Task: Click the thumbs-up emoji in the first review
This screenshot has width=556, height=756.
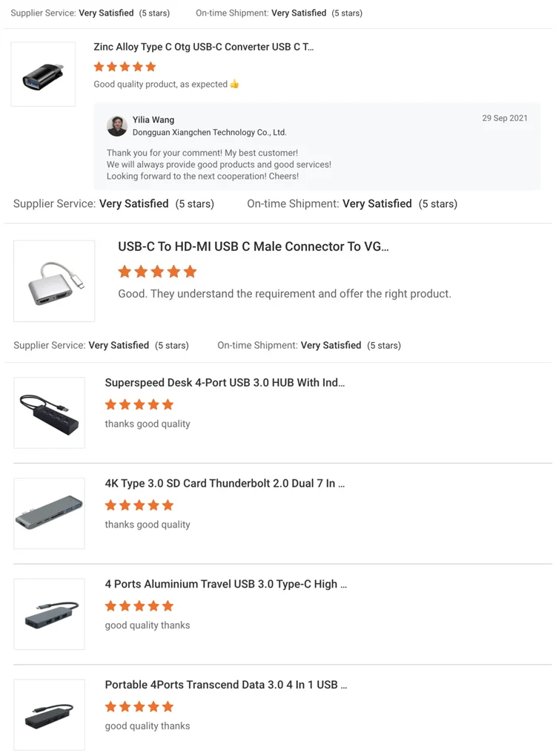Action: tap(234, 85)
